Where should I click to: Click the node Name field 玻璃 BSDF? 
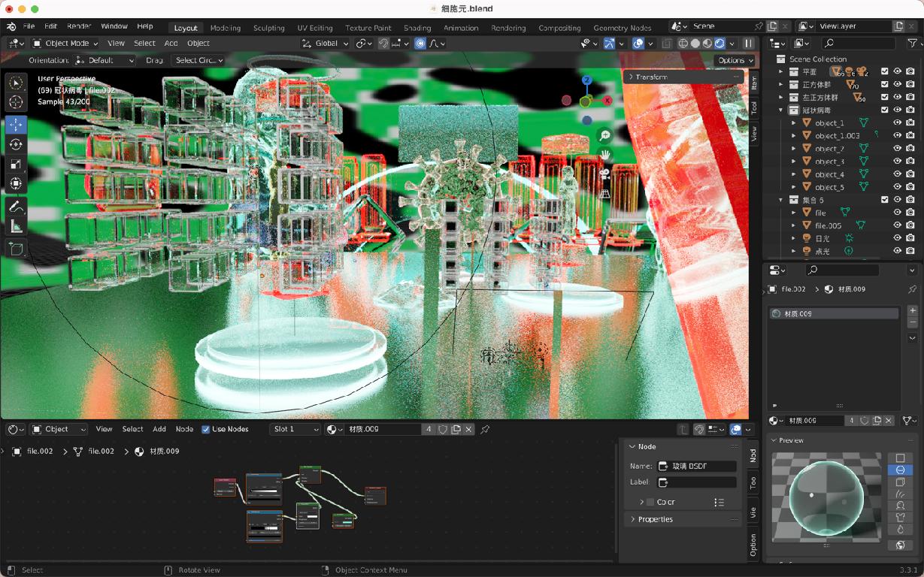pyautogui.click(x=697, y=467)
